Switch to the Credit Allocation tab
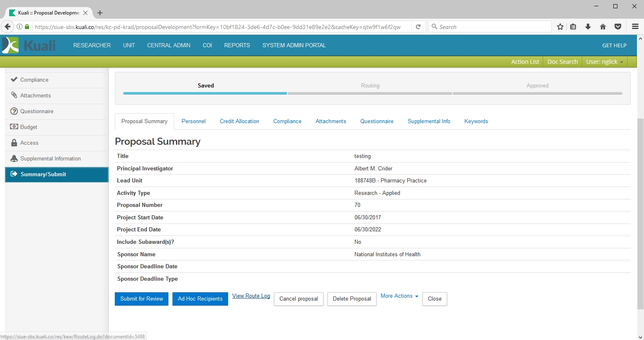 239,121
